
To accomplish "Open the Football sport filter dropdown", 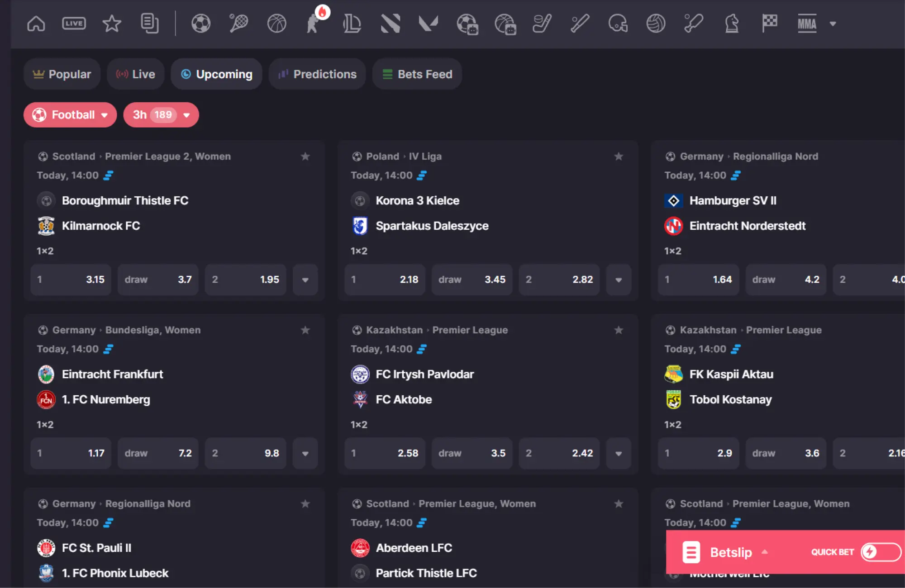I will [70, 115].
